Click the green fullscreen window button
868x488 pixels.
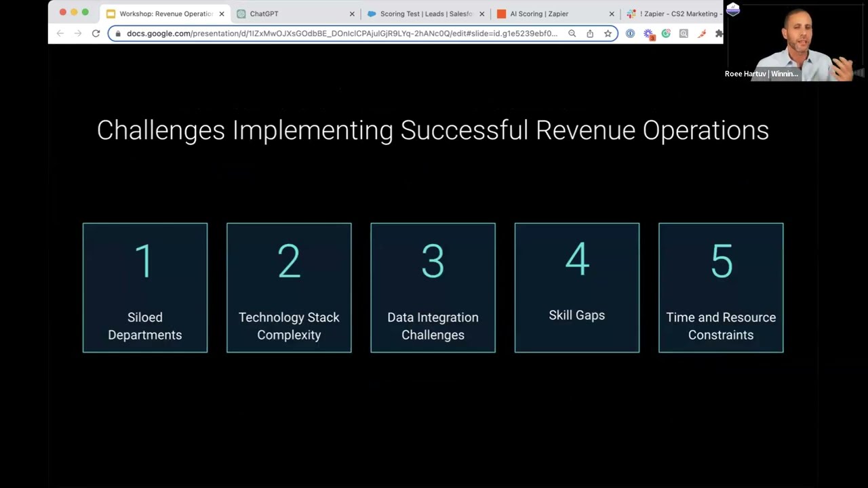pos(85,12)
